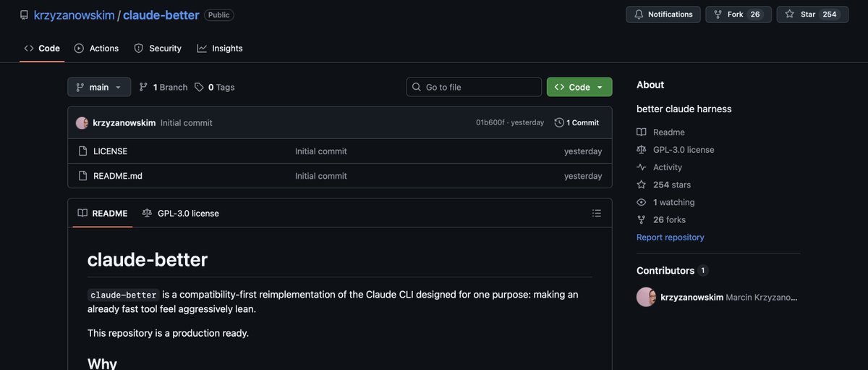Viewport: 868px width, 370px height.
Task: Click the claude-better README heading
Action: click(x=148, y=259)
